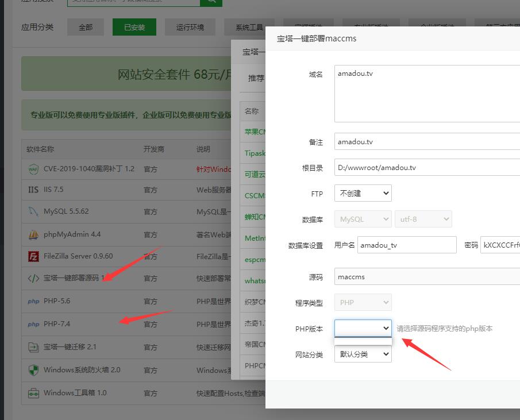Image resolution: width=520 pixels, height=420 pixels.
Task: Click the app search input box
Action: coord(134,2)
